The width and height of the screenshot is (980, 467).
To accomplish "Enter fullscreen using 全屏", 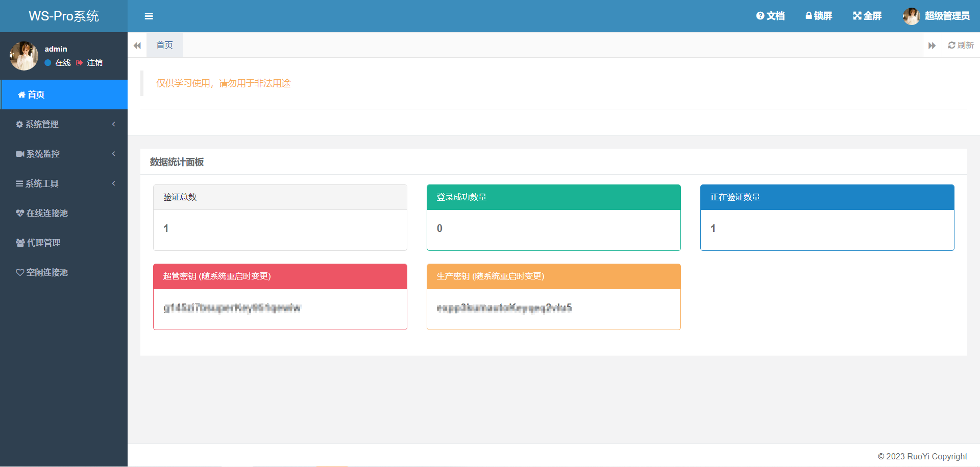I will point(867,16).
